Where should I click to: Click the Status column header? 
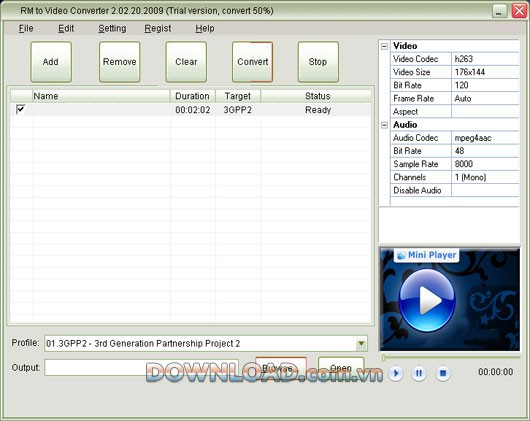(x=316, y=96)
